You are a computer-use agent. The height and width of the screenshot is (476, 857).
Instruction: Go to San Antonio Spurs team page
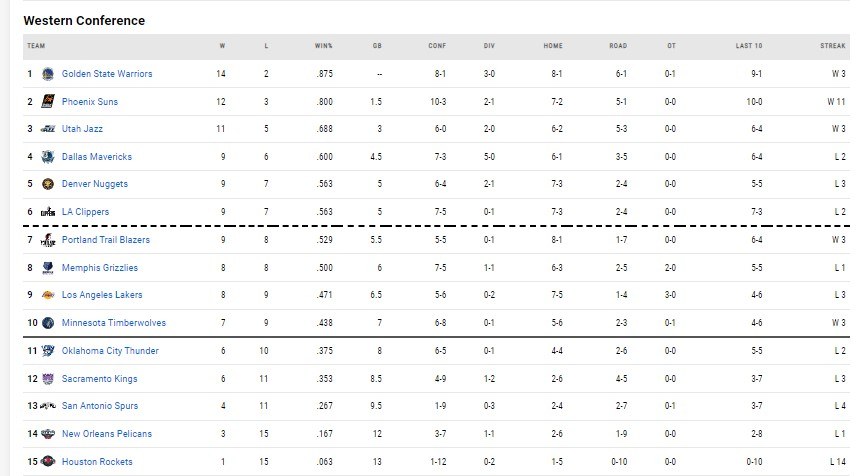[x=100, y=406]
